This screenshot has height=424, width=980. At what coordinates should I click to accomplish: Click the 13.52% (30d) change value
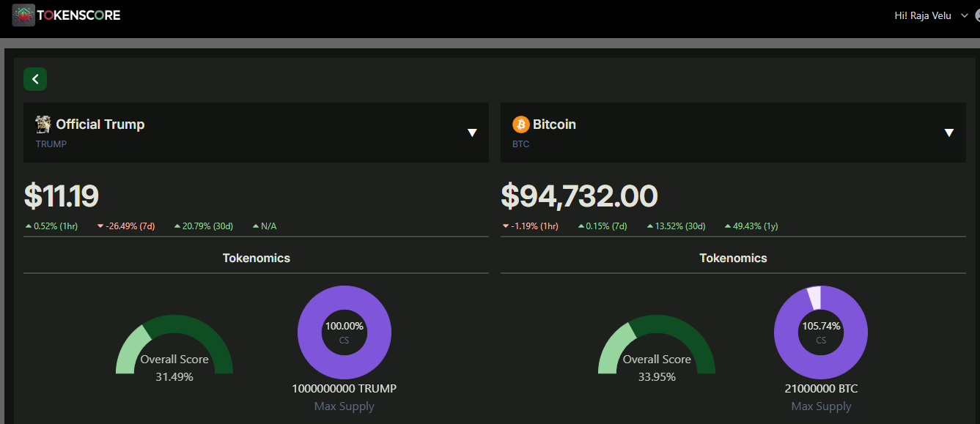click(x=676, y=226)
